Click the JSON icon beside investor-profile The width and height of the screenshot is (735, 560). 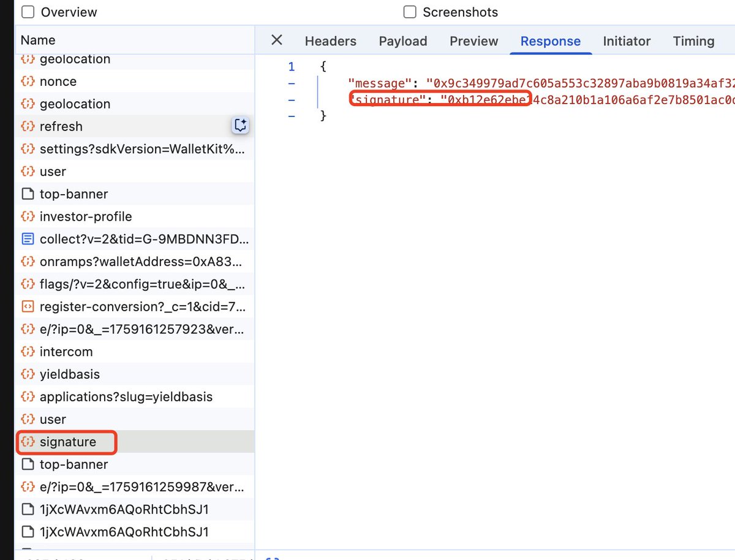point(28,216)
